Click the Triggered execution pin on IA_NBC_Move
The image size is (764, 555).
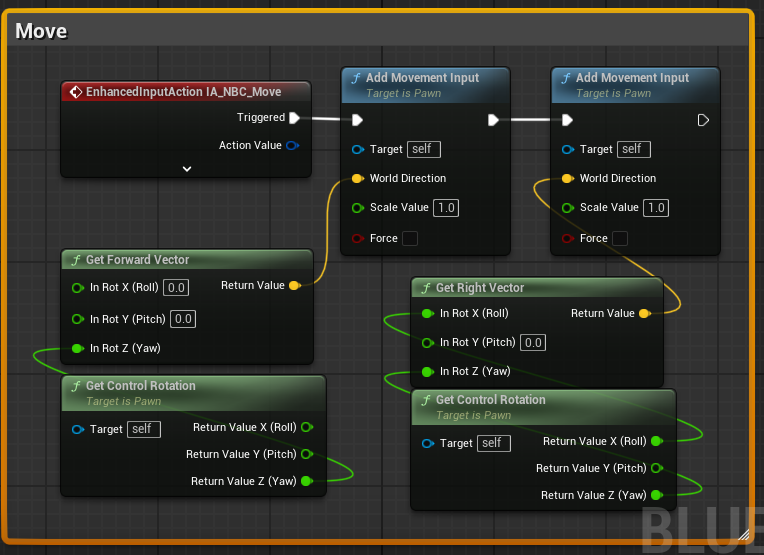point(294,118)
